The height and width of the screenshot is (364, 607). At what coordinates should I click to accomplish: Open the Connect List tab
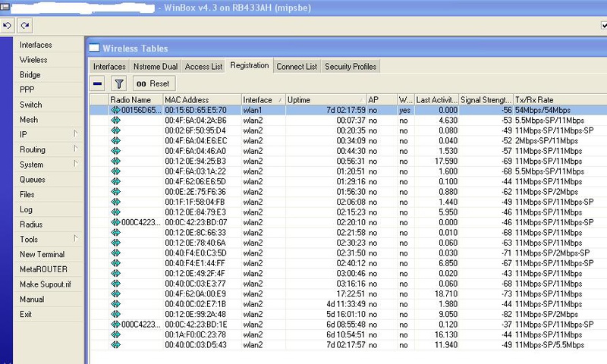coord(297,67)
